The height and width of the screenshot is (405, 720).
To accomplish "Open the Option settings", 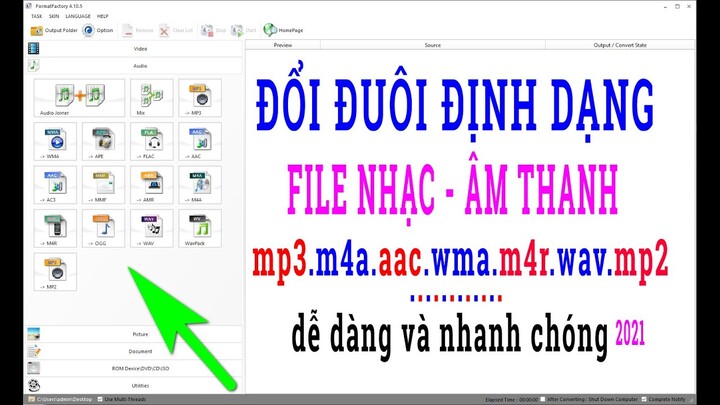I will (x=98, y=30).
